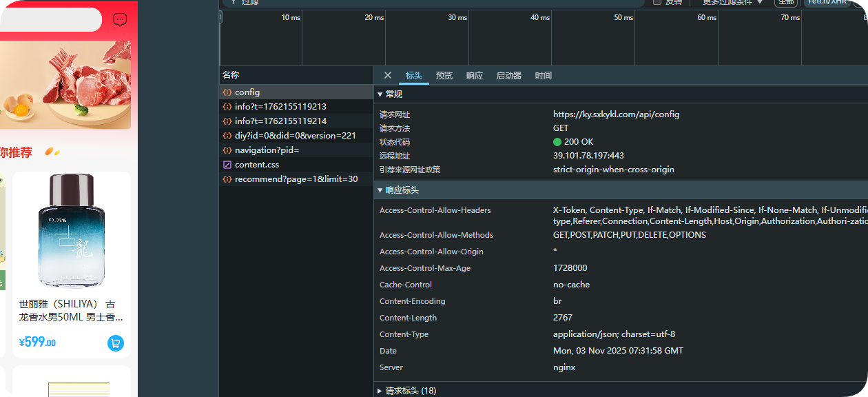Screen dimensions: 868x397
Task: Add perfume to cart via blue cart icon
Action: point(116,343)
